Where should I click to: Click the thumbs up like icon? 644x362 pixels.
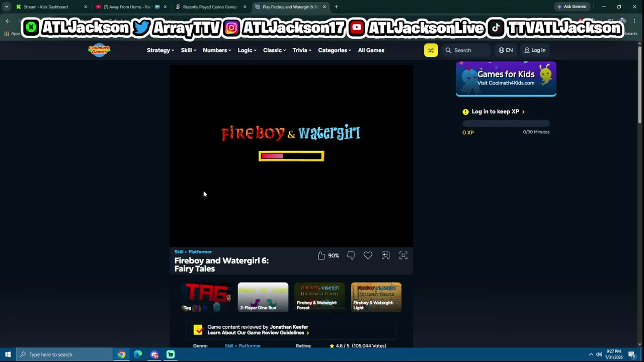click(x=321, y=255)
